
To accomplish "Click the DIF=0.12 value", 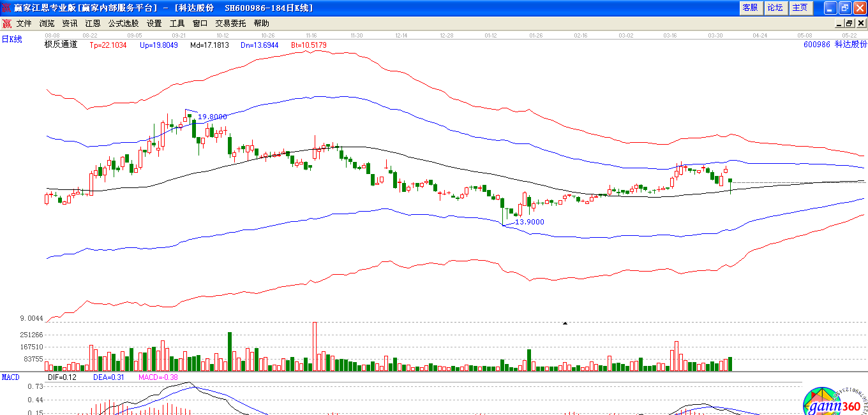I will point(62,377).
